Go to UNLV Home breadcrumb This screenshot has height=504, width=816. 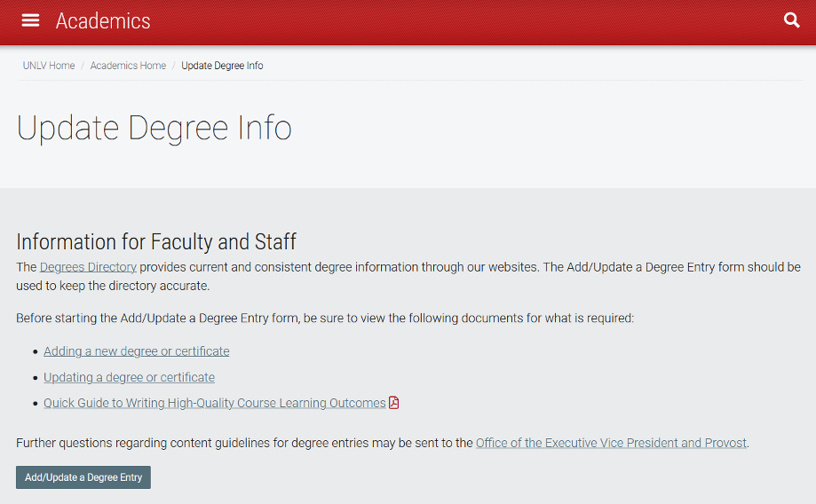pos(49,66)
